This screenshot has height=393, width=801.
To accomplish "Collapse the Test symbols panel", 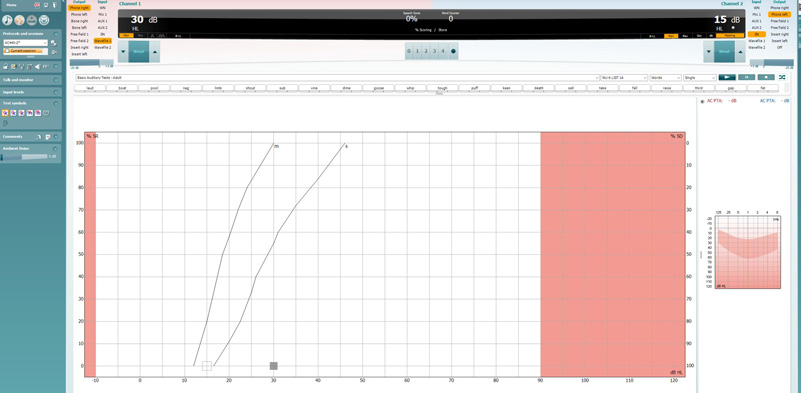I will (57, 103).
